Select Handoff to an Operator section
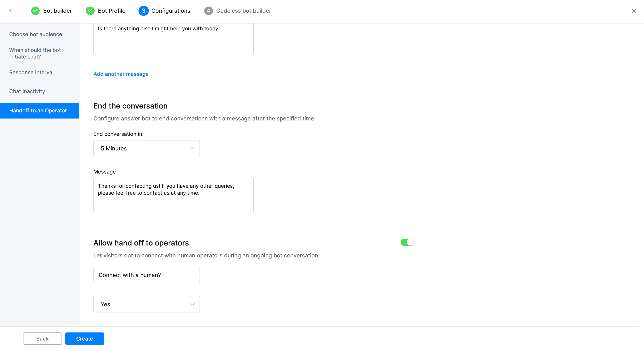 coord(40,111)
